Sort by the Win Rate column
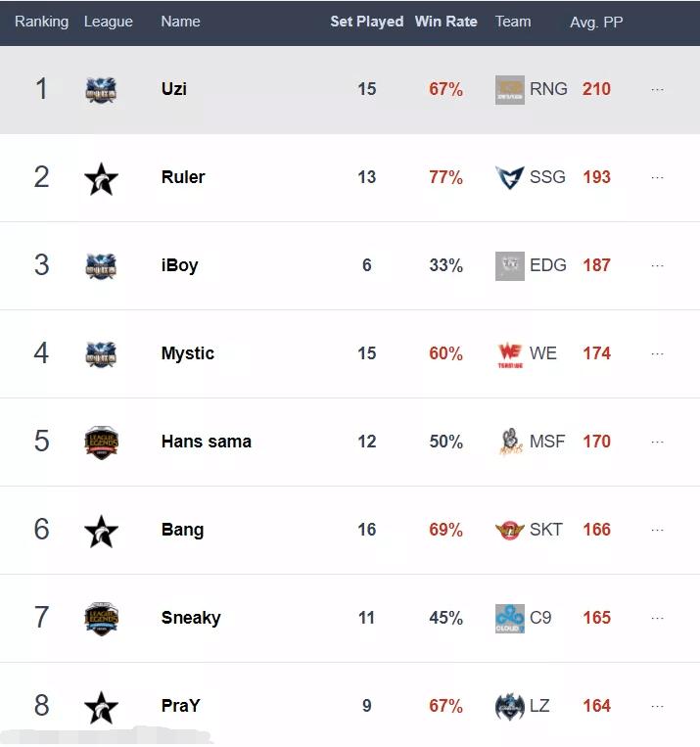The image size is (700, 747). [445, 22]
